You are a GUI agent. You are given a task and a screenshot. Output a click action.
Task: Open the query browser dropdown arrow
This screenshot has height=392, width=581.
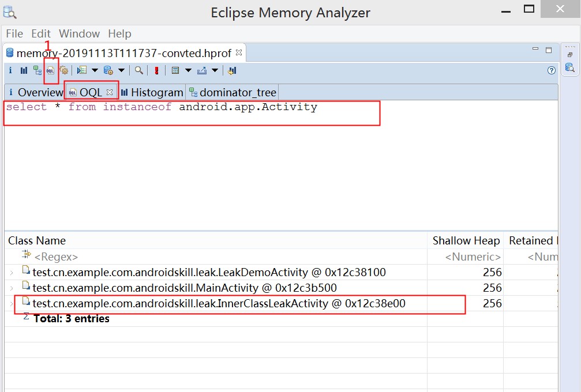point(121,70)
